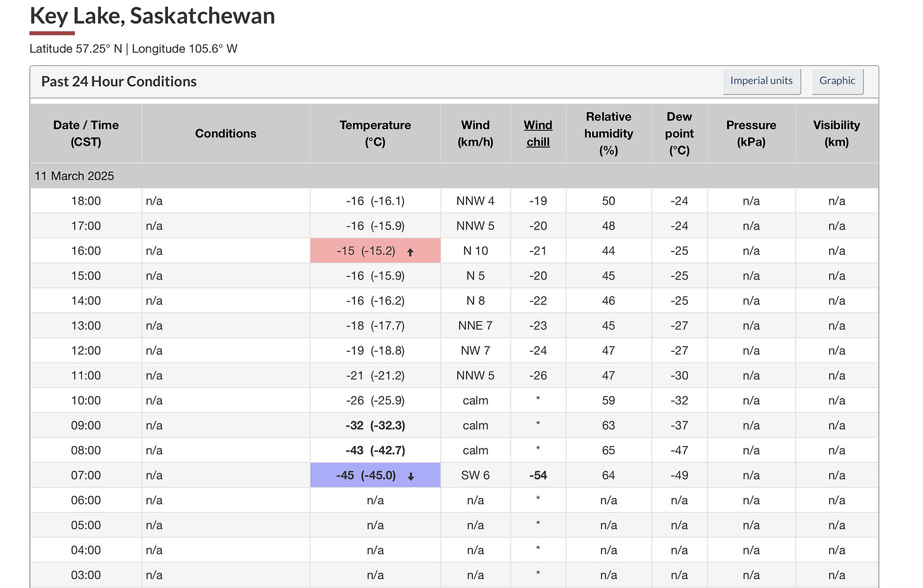The width and height of the screenshot is (923, 588).
Task: Click the SW 6 wind value
Action: [475, 475]
